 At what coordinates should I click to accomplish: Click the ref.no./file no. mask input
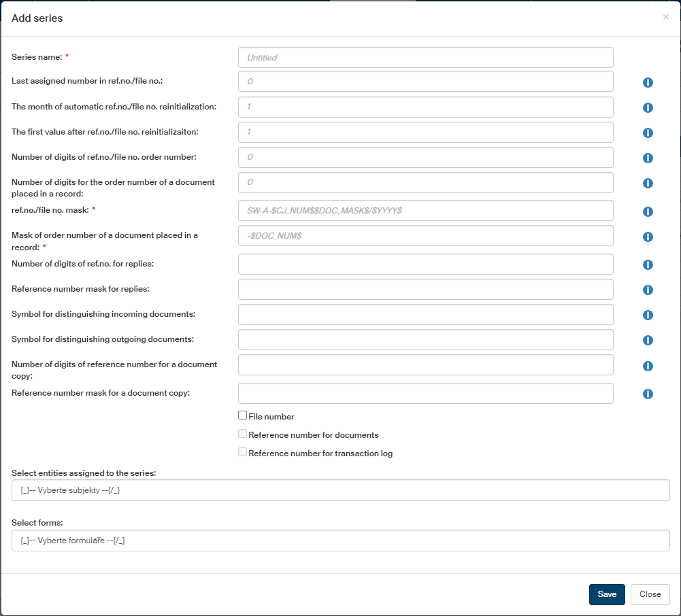tap(425, 211)
